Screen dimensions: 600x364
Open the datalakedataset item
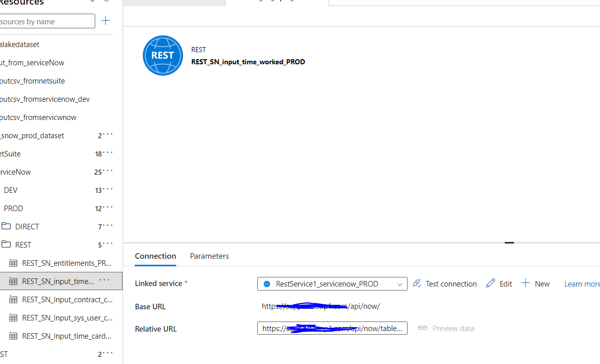20,45
